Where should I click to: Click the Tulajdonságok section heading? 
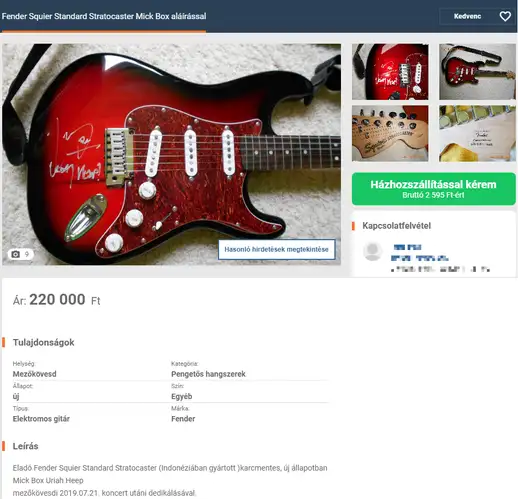[43, 342]
